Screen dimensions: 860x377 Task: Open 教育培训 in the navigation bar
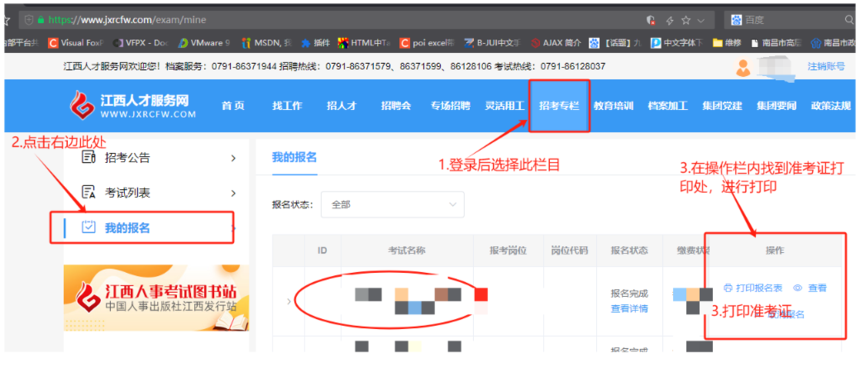pyautogui.click(x=613, y=106)
